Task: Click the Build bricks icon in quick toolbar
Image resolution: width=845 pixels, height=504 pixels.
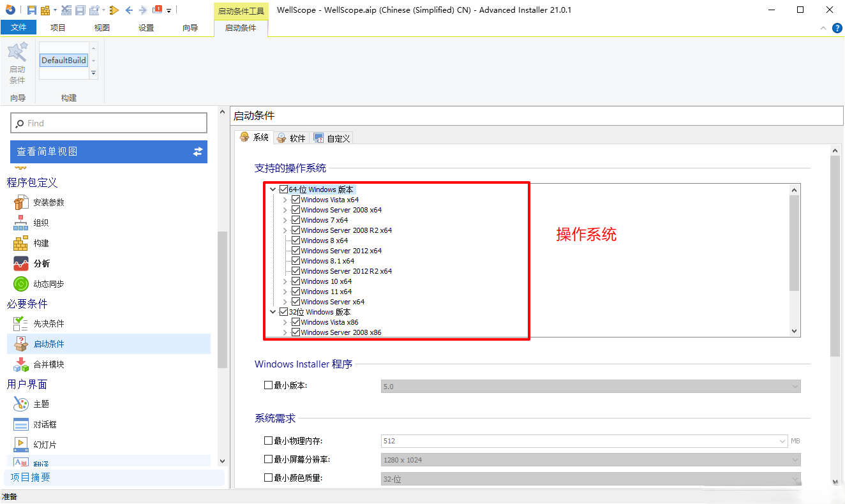Action: click(x=45, y=10)
